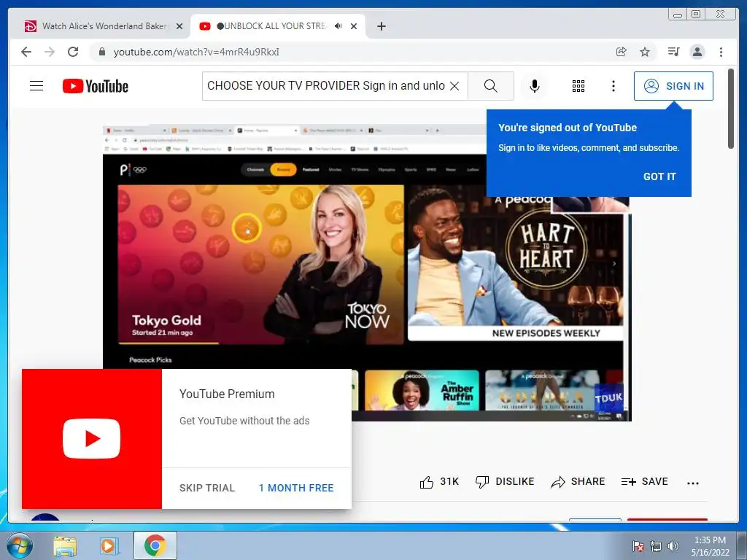Bookmark this page with the star

[x=645, y=52]
